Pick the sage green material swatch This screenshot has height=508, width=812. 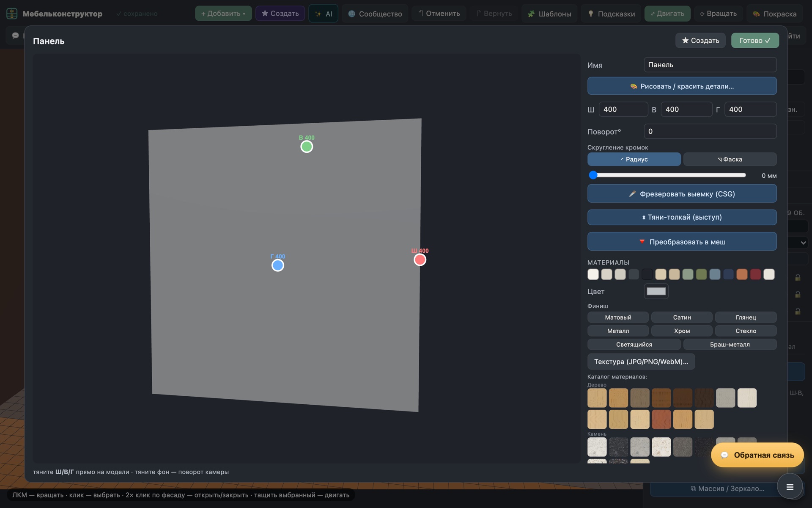tap(688, 274)
